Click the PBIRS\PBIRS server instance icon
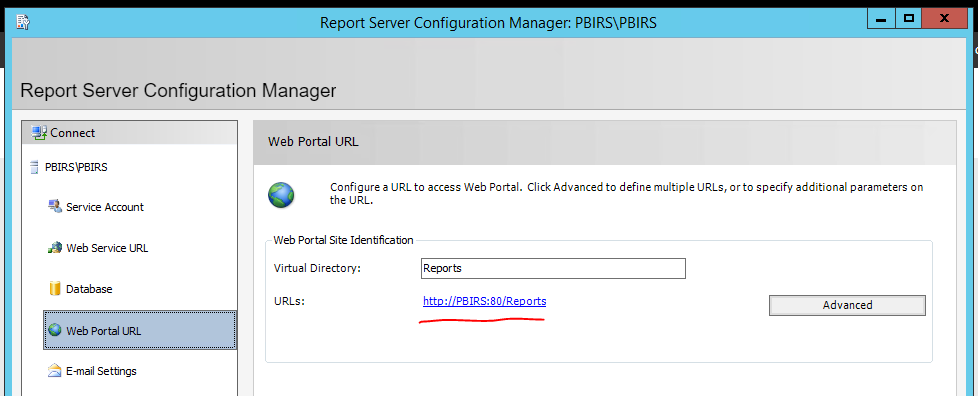This screenshot has height=396, width=978. (x=34, y=167)
